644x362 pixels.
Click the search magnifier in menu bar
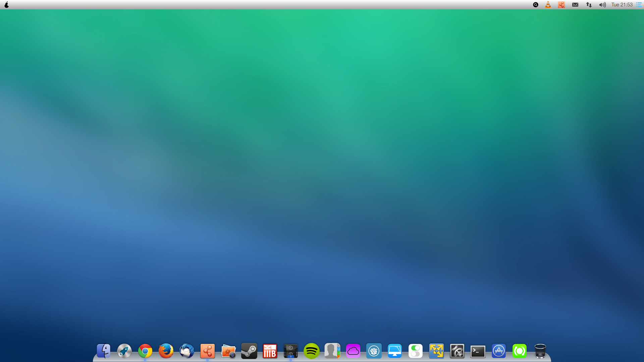click(536, 5)
